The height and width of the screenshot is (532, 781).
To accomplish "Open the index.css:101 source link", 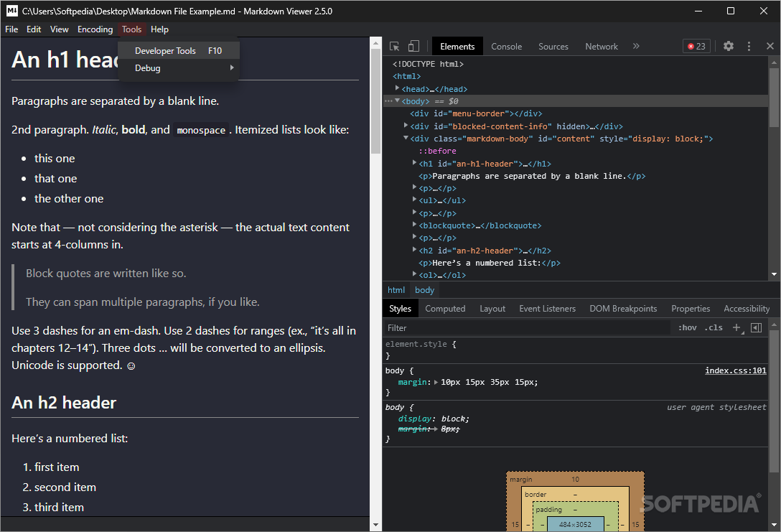I will pos(736,370).
